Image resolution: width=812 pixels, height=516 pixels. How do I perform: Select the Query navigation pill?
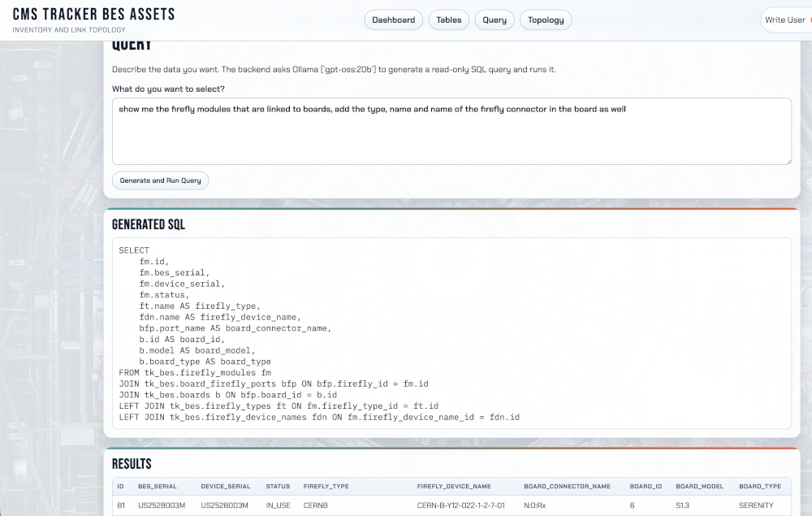495,20
